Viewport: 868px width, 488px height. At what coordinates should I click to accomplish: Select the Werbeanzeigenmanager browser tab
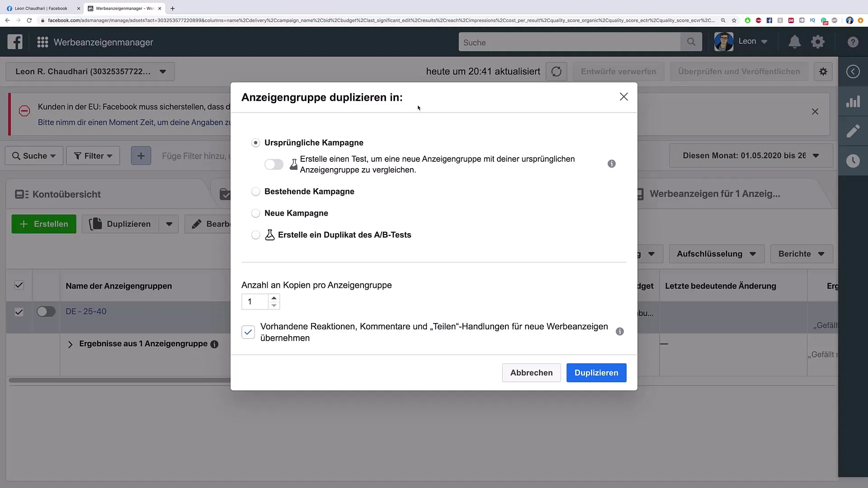point(124,8)
